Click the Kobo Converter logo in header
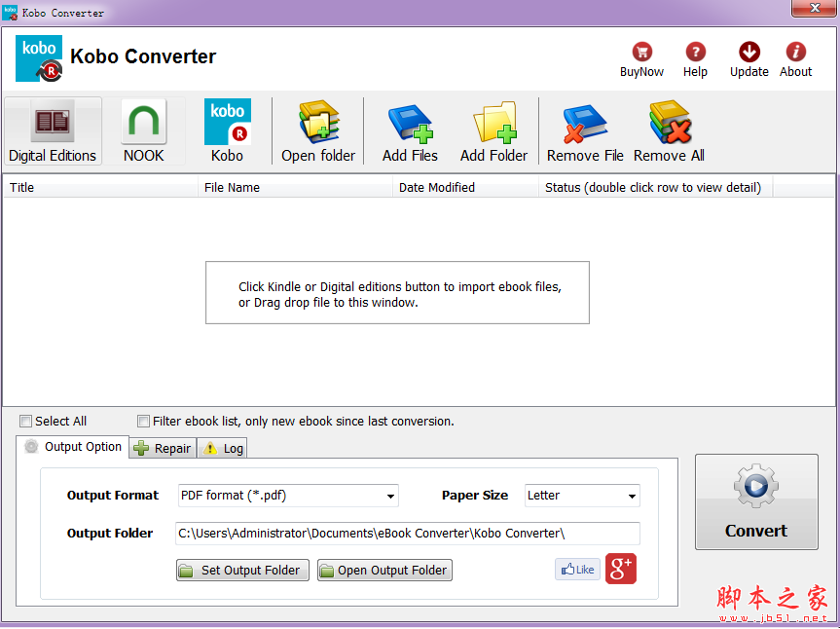 (39, 58)
